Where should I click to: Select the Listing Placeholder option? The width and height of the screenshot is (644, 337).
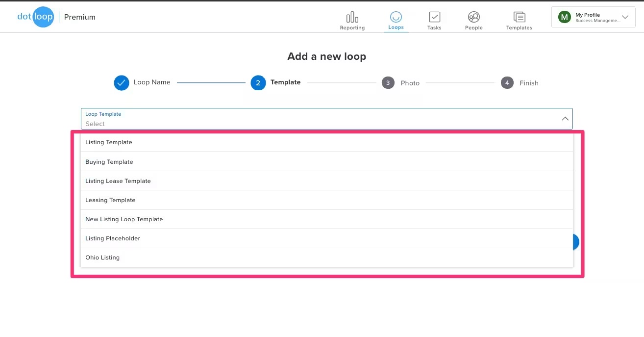tap(113, 238)
